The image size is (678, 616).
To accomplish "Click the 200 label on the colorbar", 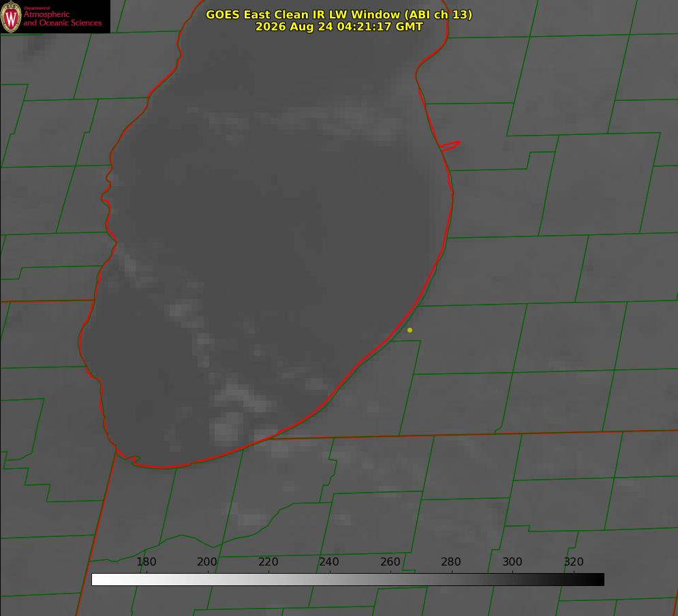I will (206, 561).
